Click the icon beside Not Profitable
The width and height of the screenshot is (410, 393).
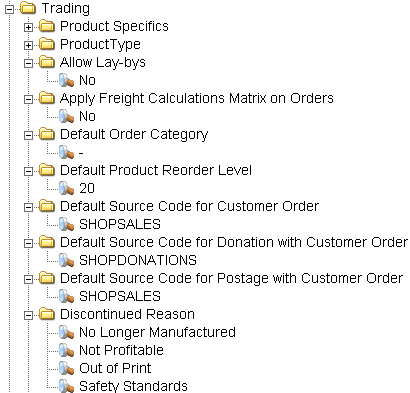tap(66, 350)
